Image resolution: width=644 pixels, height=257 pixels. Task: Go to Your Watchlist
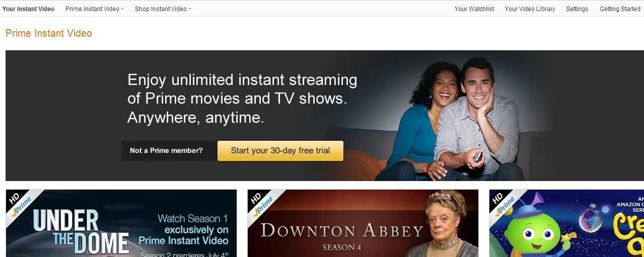click(474, 9)
